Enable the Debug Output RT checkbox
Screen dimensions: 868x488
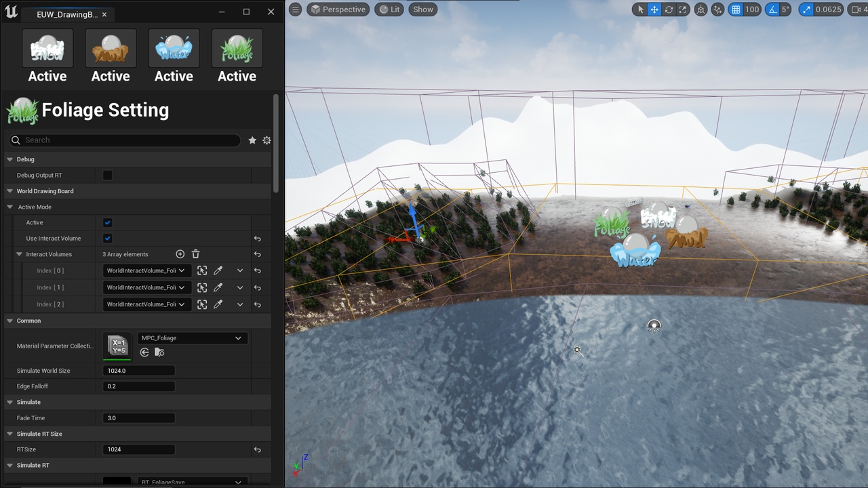coord(107,176)
